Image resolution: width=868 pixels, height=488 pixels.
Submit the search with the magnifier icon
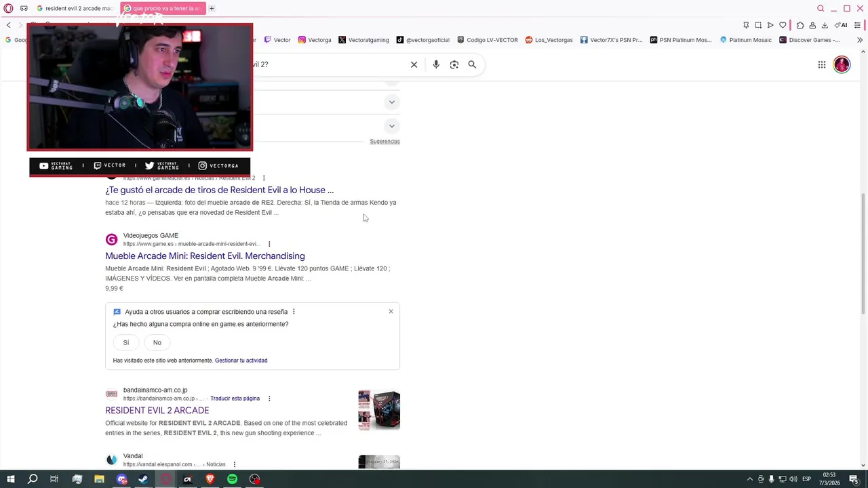472,64
